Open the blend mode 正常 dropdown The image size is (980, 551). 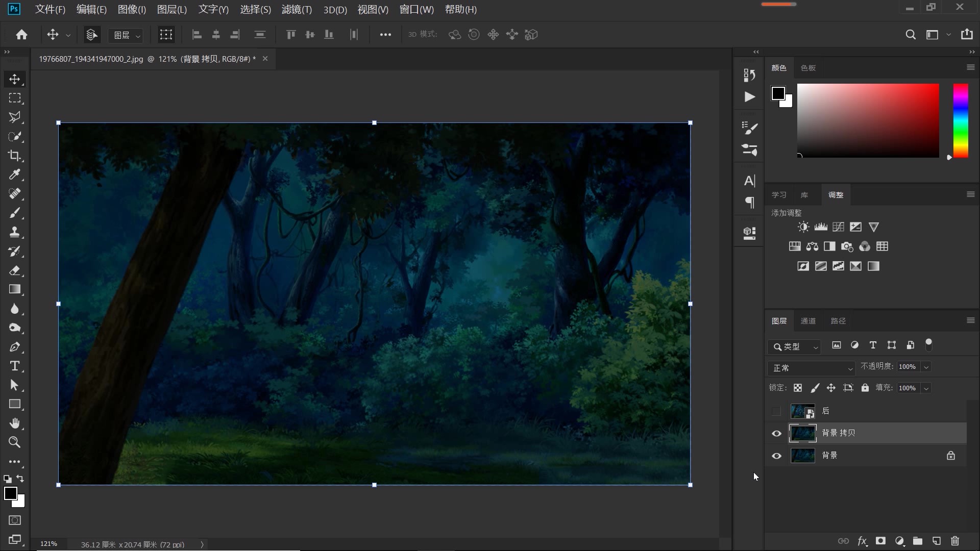(812, 368)
